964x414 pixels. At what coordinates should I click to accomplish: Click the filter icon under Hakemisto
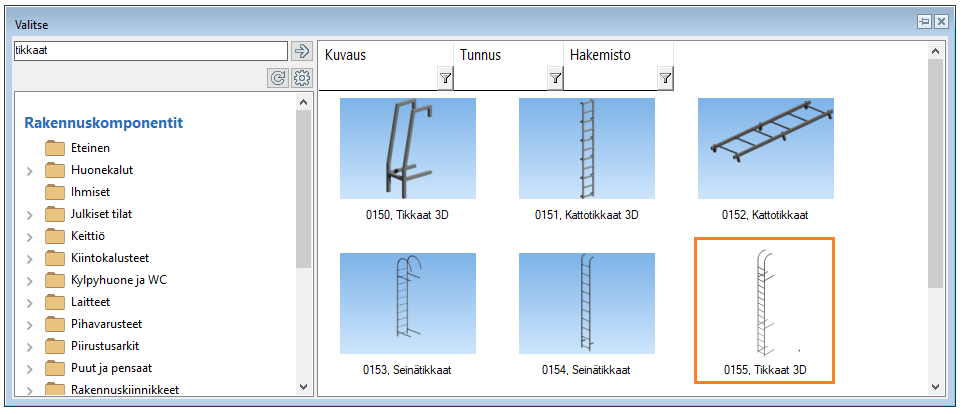[x=665, y=78]
